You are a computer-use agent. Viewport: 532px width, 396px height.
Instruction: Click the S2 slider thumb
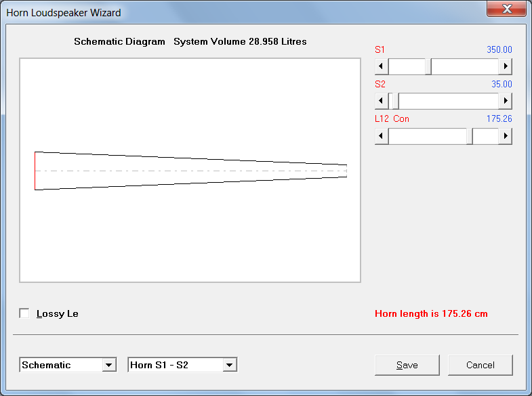click(x=395, y=101)
